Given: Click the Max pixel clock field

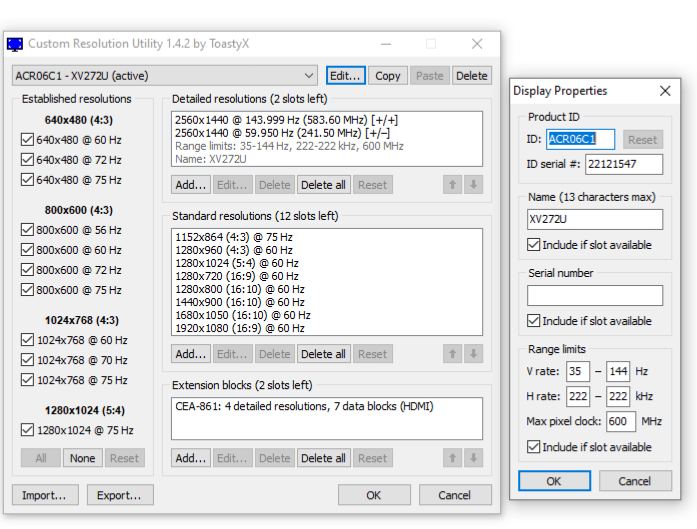Looking at the screenshot, I should pyautogui.click(x=621, y=421).
